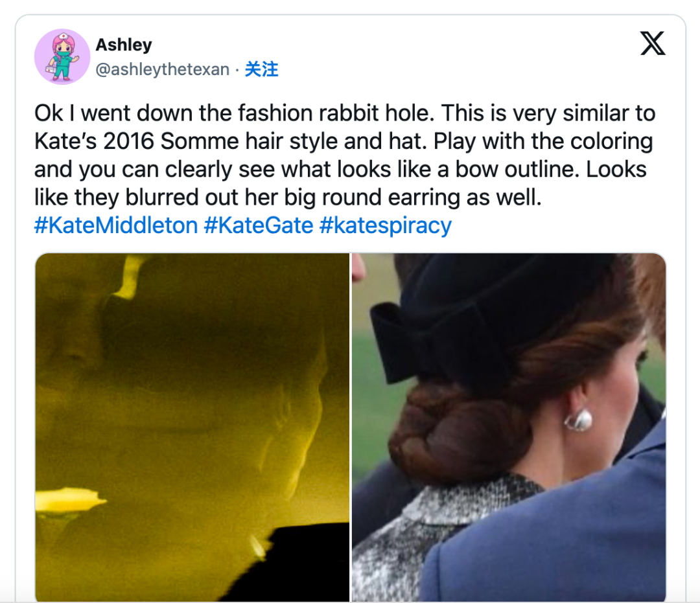Click the bright yellow streak in left image
The image size is (700, 603).
(69, 499)
